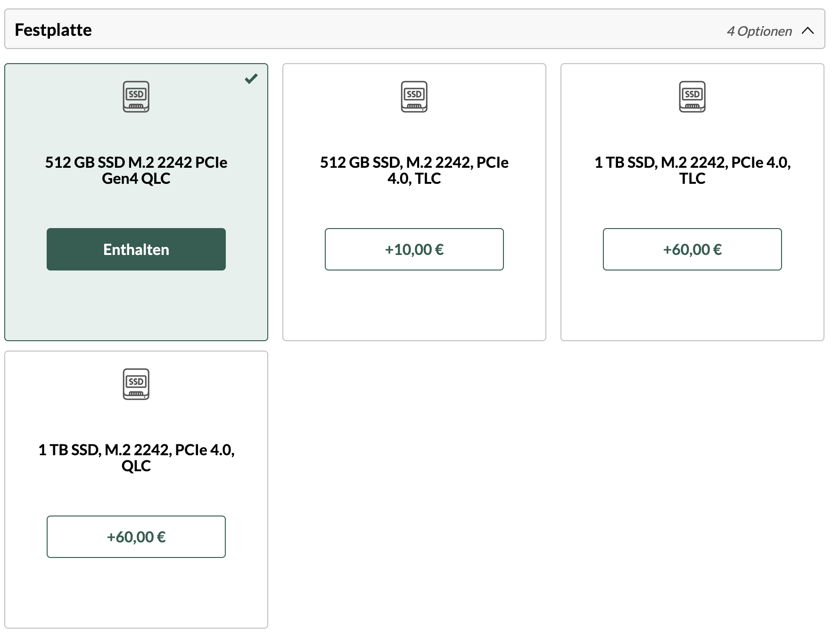Click the SSD icon on the 1 TB QLC card
The width and height of the screenshot is (840, 639).
pos(136,384)
